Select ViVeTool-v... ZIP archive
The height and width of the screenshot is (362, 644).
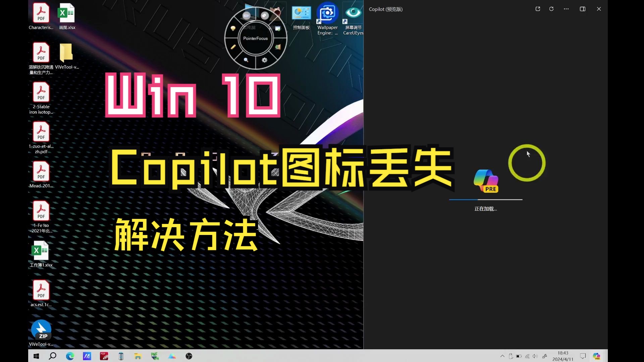(x=41, y=333)
